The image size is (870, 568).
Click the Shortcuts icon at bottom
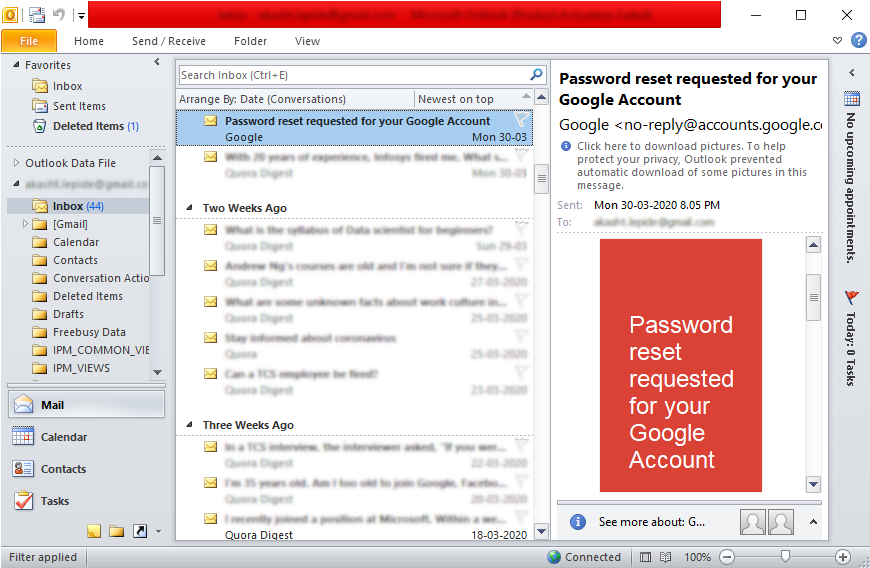[x=140, y=531]
